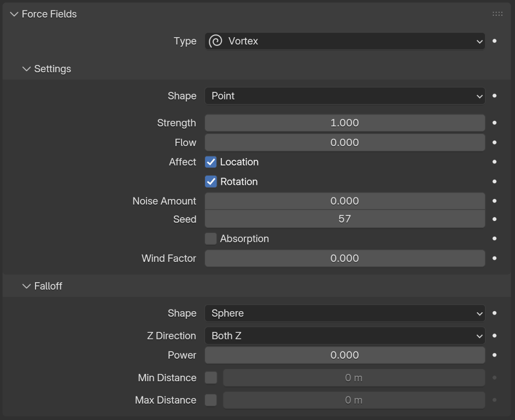Screen dimensions: 515x420
Task: Enable the Absorption checkbox
Action: tap(210, 238)
